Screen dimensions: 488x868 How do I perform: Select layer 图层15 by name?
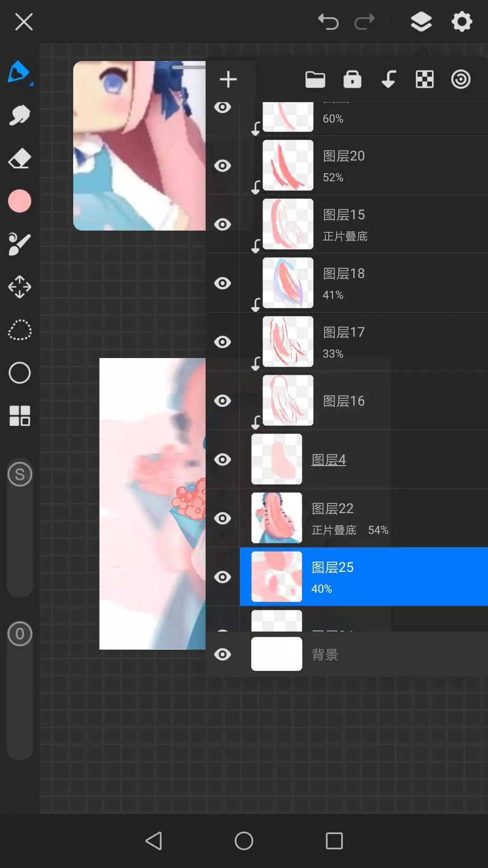tap(344, 215)
